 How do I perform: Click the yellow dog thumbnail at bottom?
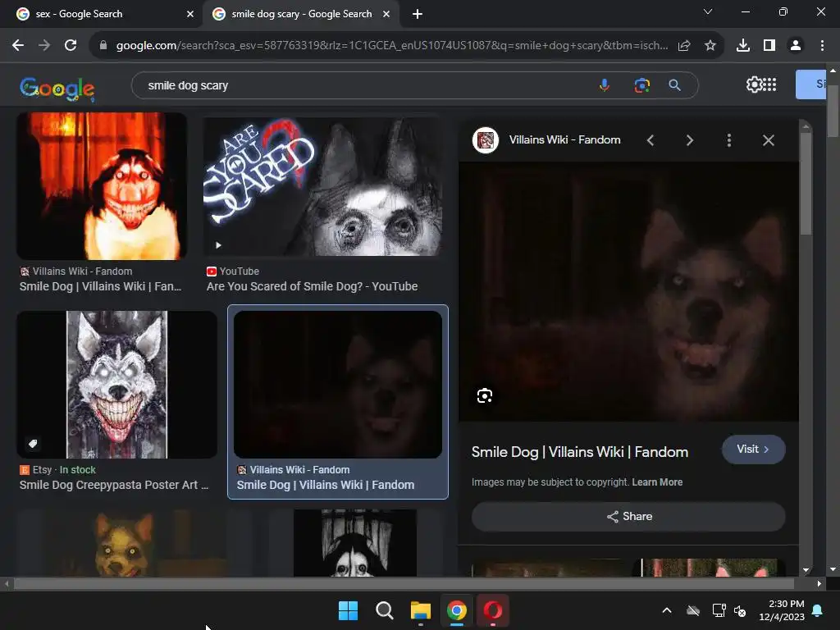point(122,543)
